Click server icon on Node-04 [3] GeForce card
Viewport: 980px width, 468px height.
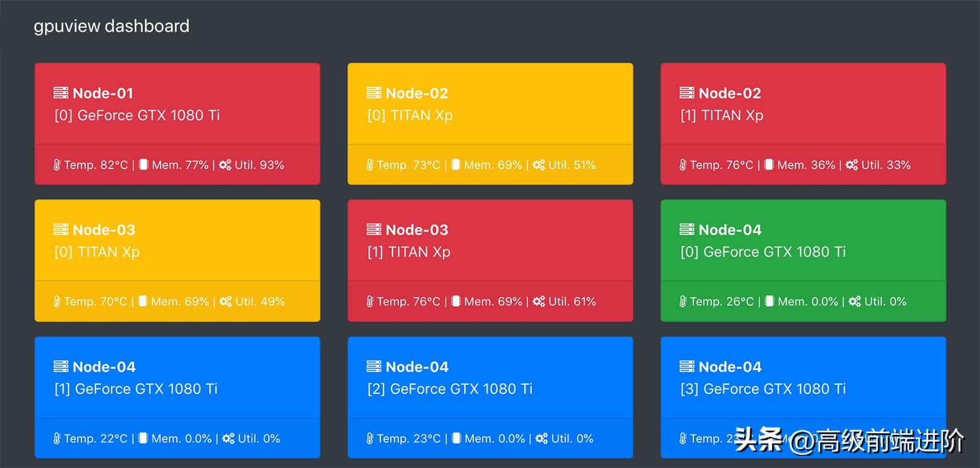[x=687, y=367]
